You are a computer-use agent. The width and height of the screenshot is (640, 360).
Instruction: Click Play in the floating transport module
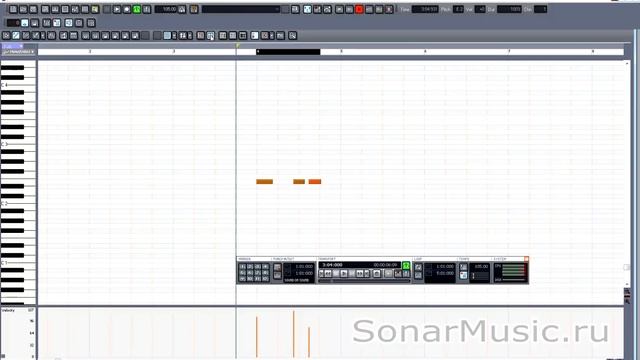tap(344, 273)
